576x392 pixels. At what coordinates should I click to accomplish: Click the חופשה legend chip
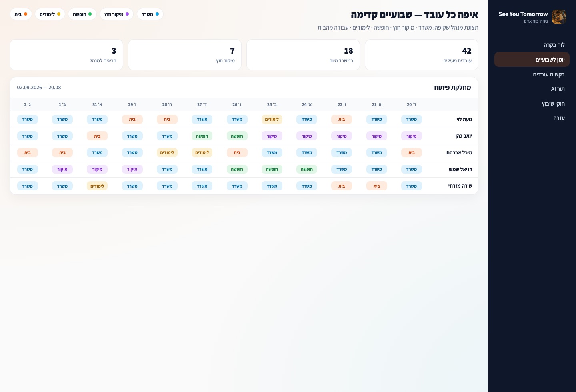coord(82,14)
